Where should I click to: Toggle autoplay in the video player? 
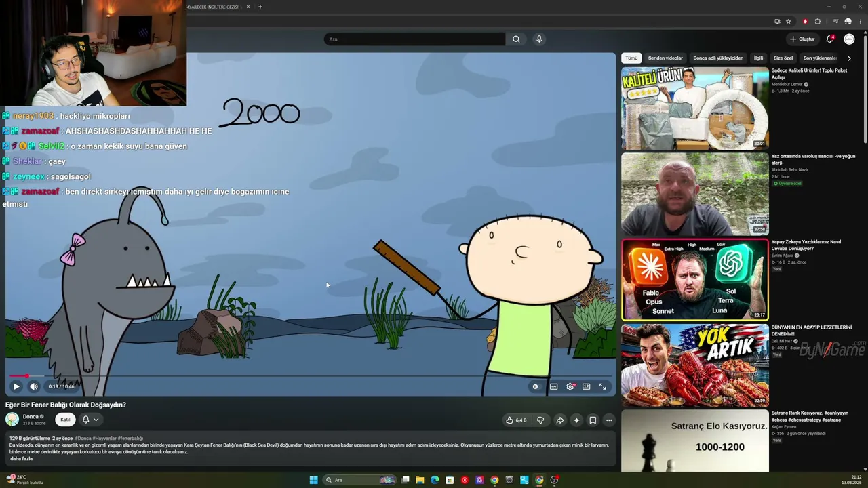[535, 386]
